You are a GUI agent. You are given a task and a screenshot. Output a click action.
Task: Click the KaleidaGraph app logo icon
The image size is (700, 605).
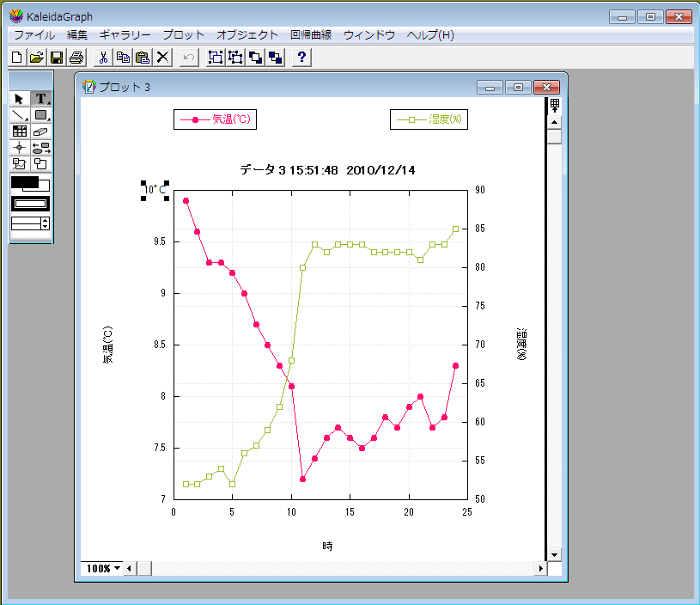point(16,16)
